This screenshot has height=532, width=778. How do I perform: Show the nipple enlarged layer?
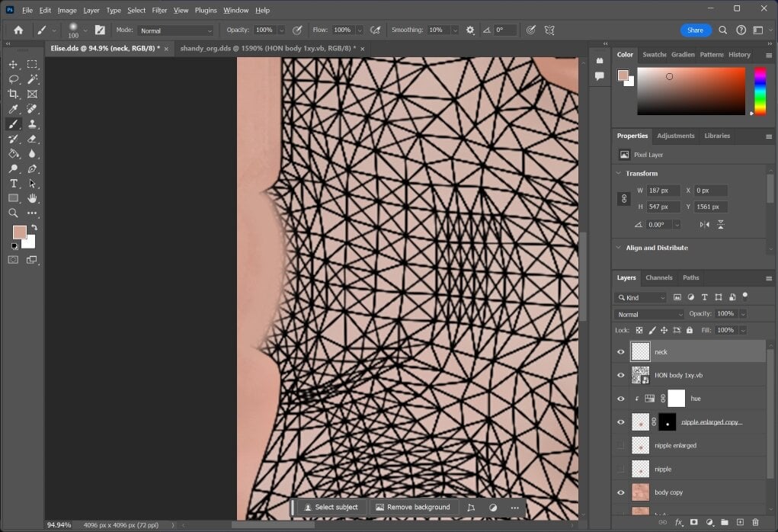pyautogui.click(x=621, y=445)
